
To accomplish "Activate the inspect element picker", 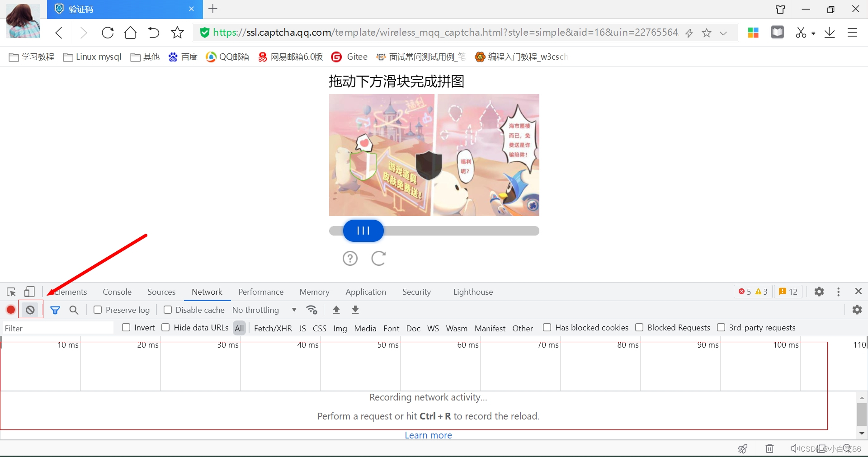I will pos(11,292).
